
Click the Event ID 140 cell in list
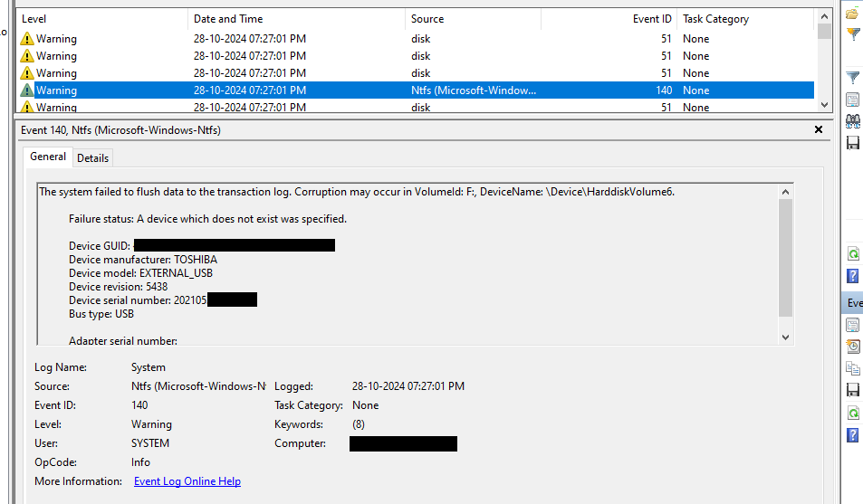[x=664, y=90]
